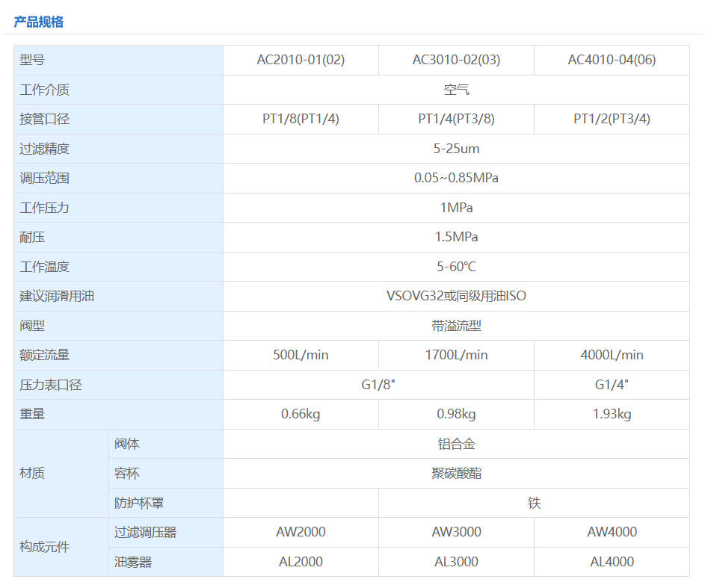This screenshot has width=705, height=588.
Task: Click the AC2010-01(02) model column header
Action: click(x=301, y=60)
